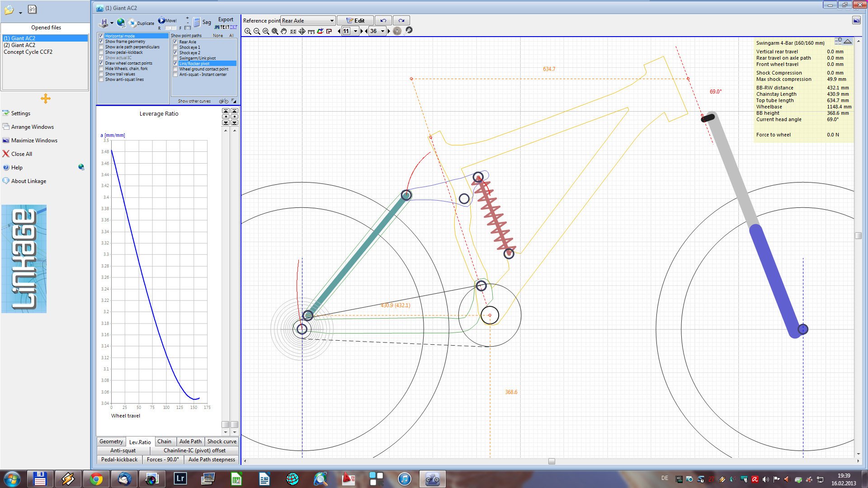The height and width of the screenshot is (488, 868).
Task: Expand the curves panel corner arrow
Action: (234, 101)
